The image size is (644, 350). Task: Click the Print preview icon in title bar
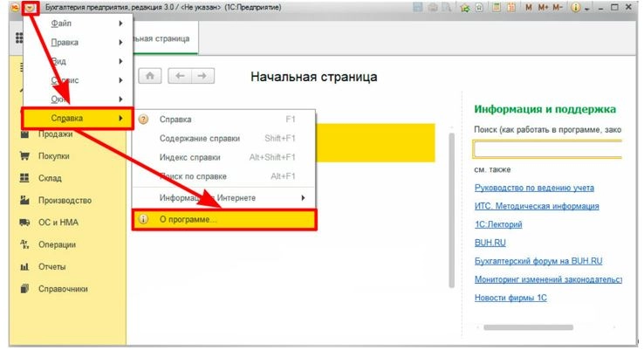pos(447,7)
